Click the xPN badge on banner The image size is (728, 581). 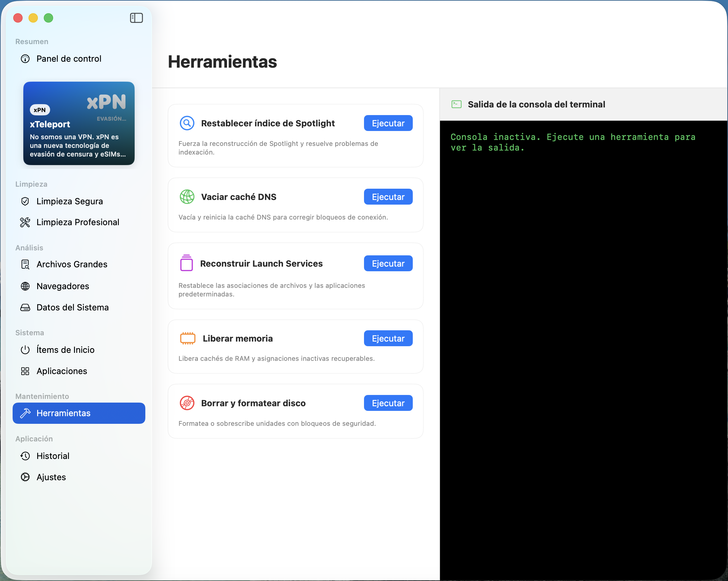pos(40,110)
